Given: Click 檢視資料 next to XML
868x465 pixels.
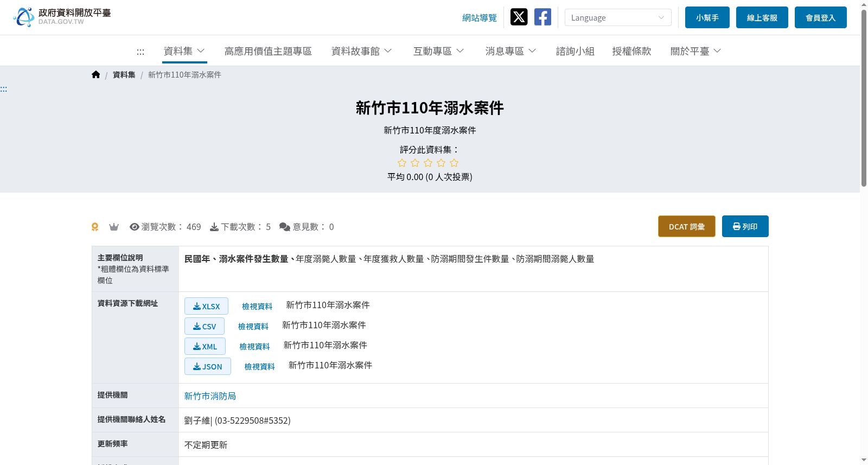Looking at the screenshot, I should point(254,347).
